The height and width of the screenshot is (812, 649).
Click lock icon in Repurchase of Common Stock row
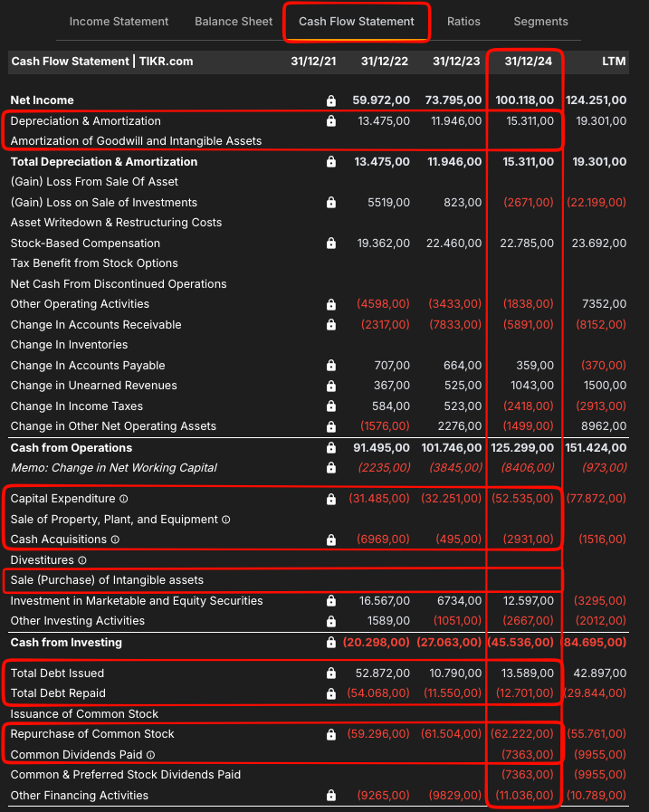pos(331,734)
